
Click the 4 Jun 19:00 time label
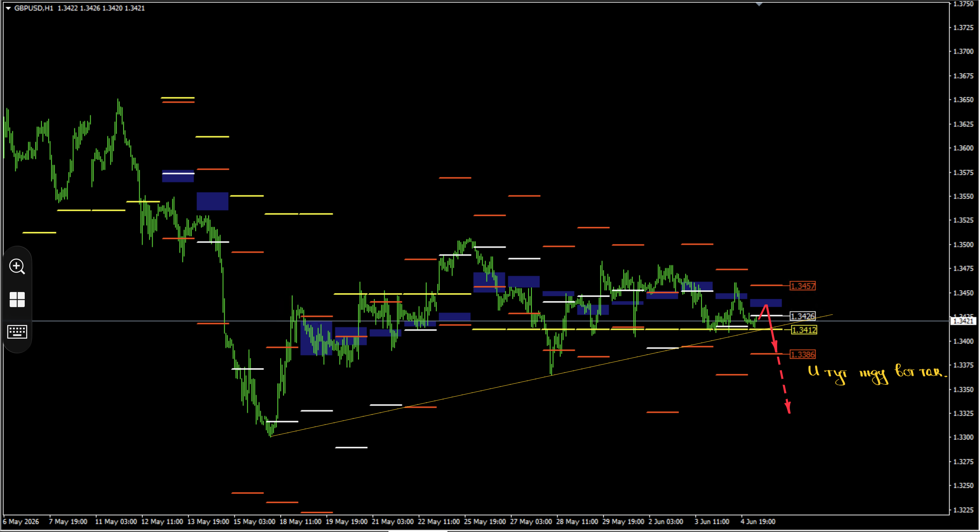click(758, 522)
